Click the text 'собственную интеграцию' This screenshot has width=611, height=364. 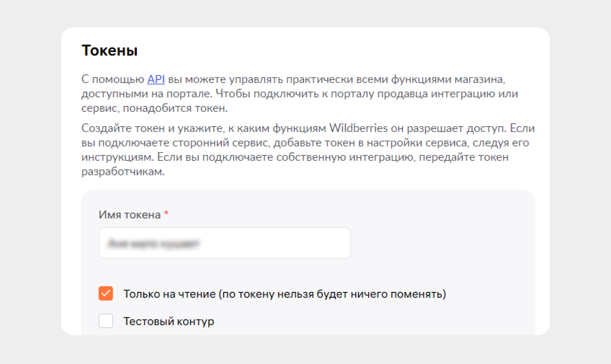pos(345,157)
